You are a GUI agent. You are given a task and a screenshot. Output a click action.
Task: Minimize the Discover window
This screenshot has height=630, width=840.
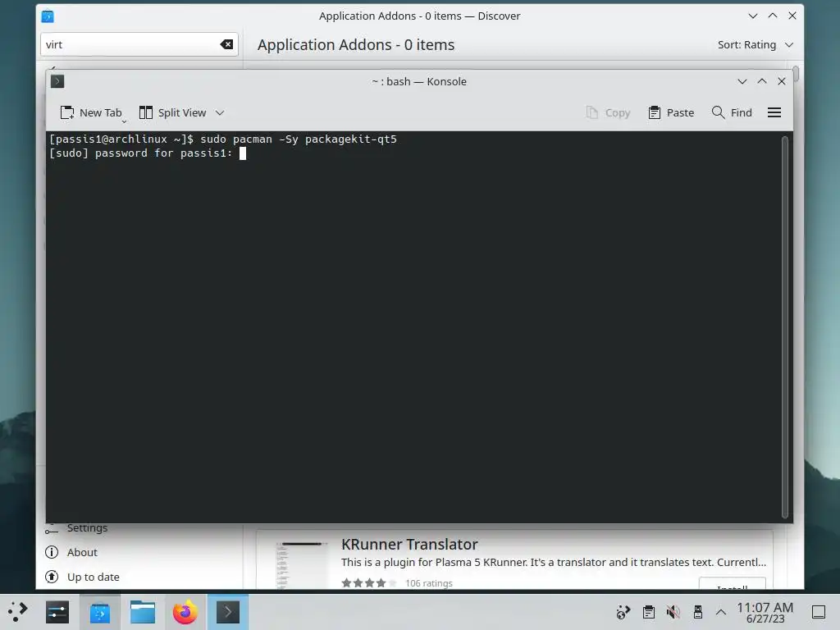click(x=753, y=16)
